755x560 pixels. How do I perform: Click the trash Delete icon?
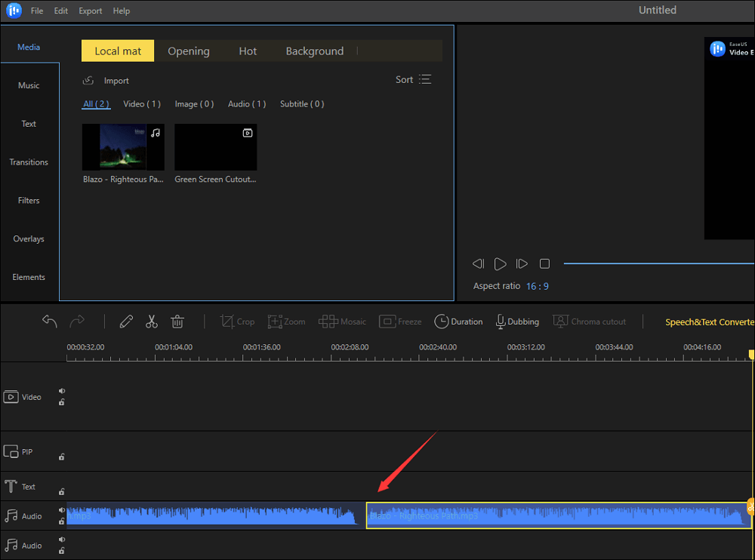(177, 322)
